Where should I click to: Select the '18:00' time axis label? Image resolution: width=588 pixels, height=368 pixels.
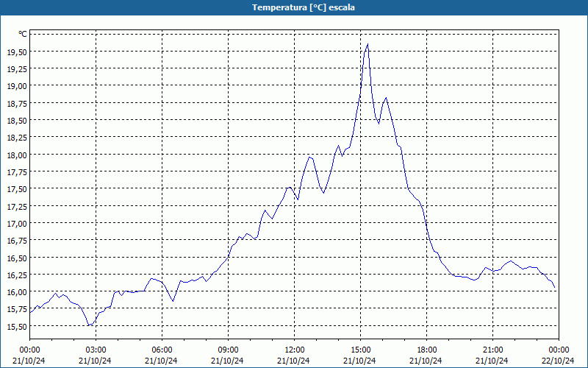click(x=426, y=350)
